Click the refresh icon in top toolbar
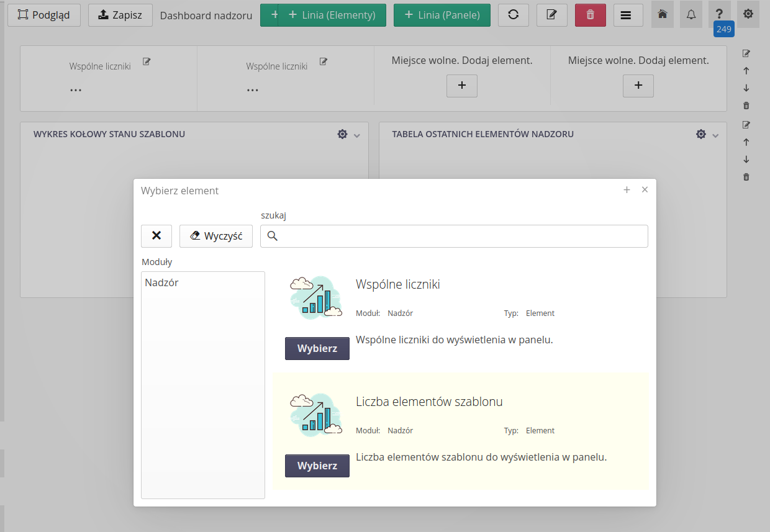This screenshot has width=770, height=532. (513, 15)
